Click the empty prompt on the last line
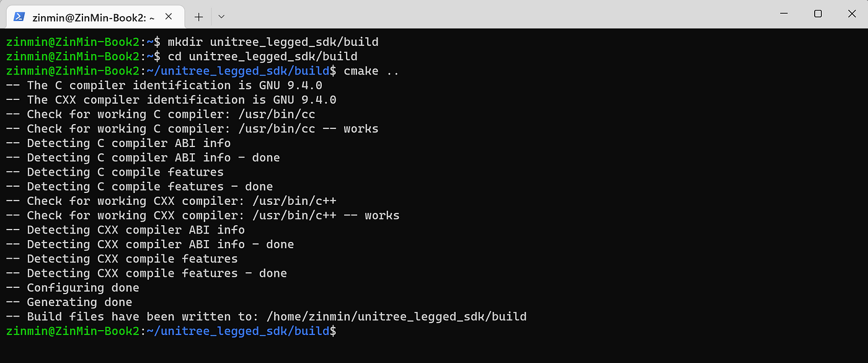Image resolution: width=868 pixels, height=363 pixels. [x=171, y=331]
